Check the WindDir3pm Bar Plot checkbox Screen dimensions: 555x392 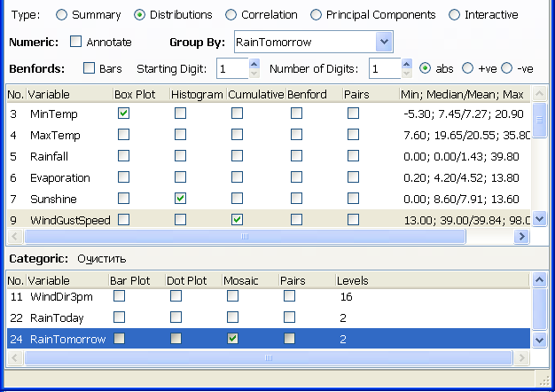click(119, 296)
